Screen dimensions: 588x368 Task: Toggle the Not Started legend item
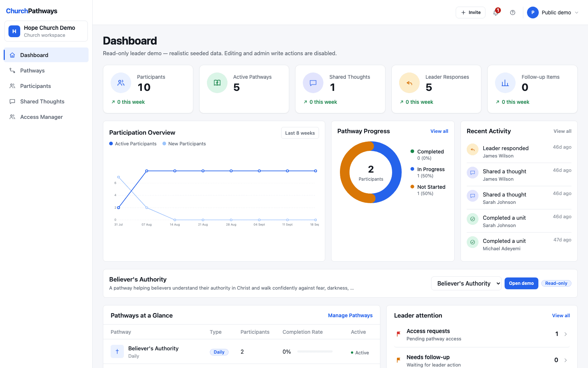tap(428, 190)
